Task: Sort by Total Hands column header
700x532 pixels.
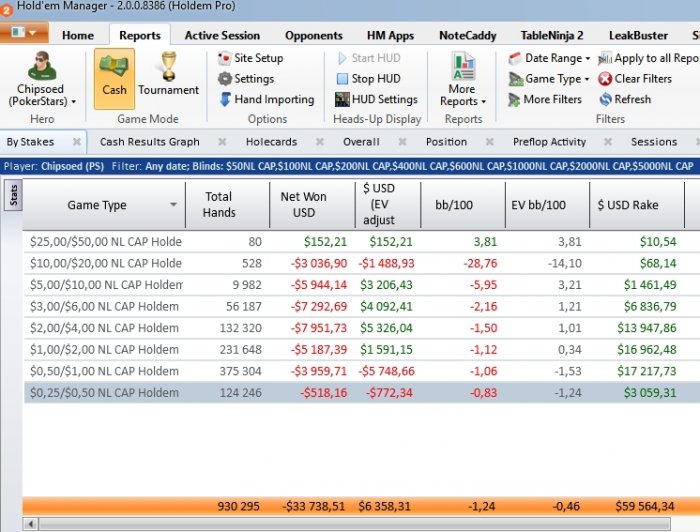Action: click(227, 205)
